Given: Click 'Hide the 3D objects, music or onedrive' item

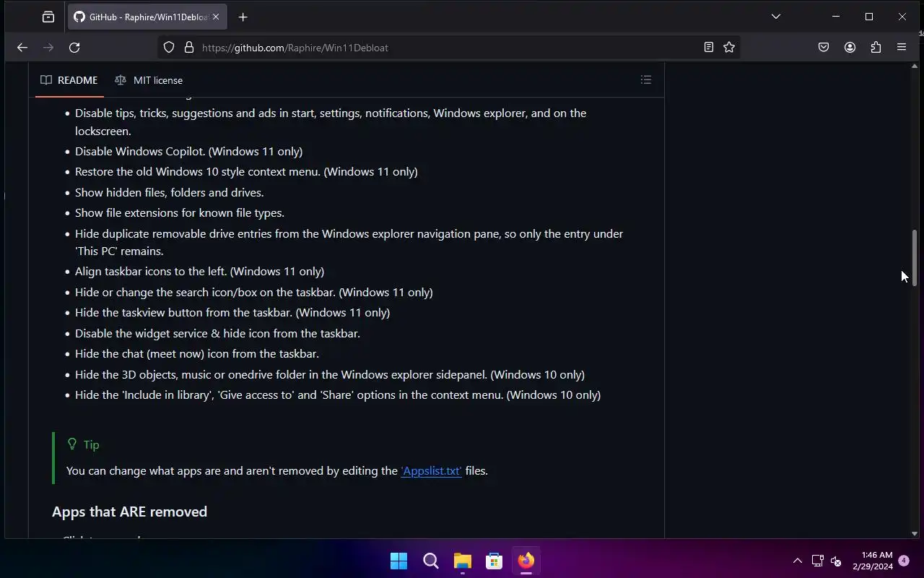Looking at the screenshot, I should coord(330,375).
